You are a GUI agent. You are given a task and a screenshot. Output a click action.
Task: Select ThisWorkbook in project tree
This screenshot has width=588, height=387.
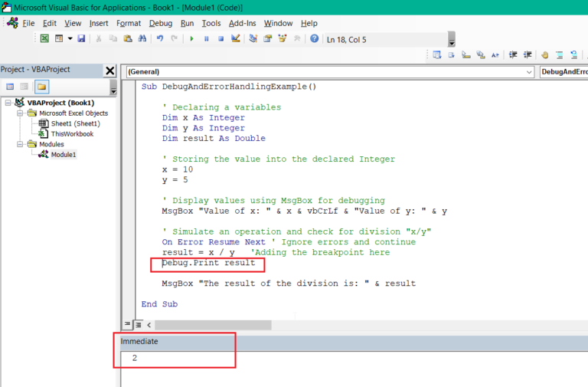(72, 133)
